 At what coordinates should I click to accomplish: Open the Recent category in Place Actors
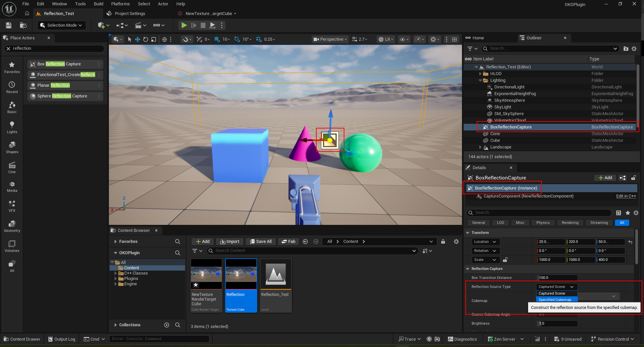[12, 87]
